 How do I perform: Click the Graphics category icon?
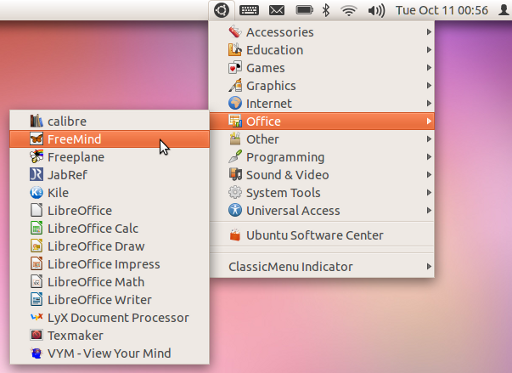(x=235, y=85)
